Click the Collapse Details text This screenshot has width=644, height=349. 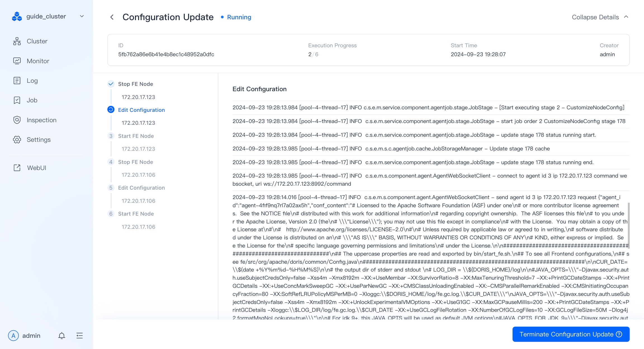595,17
